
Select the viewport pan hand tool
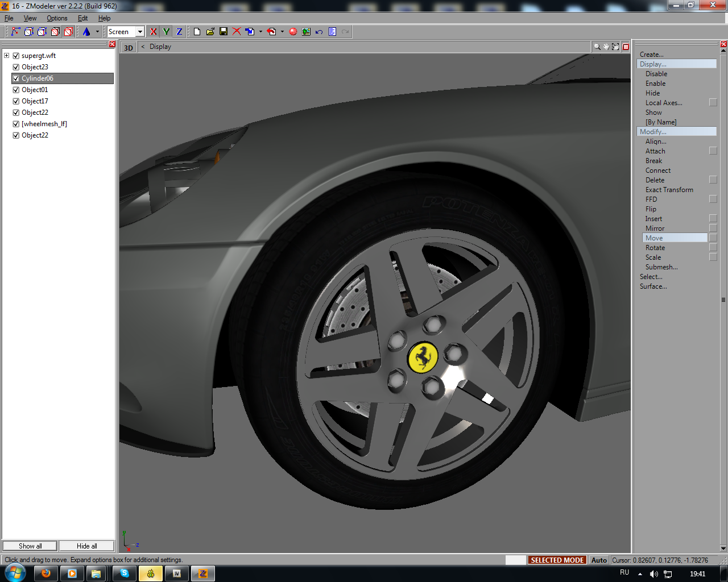[606, 47]
